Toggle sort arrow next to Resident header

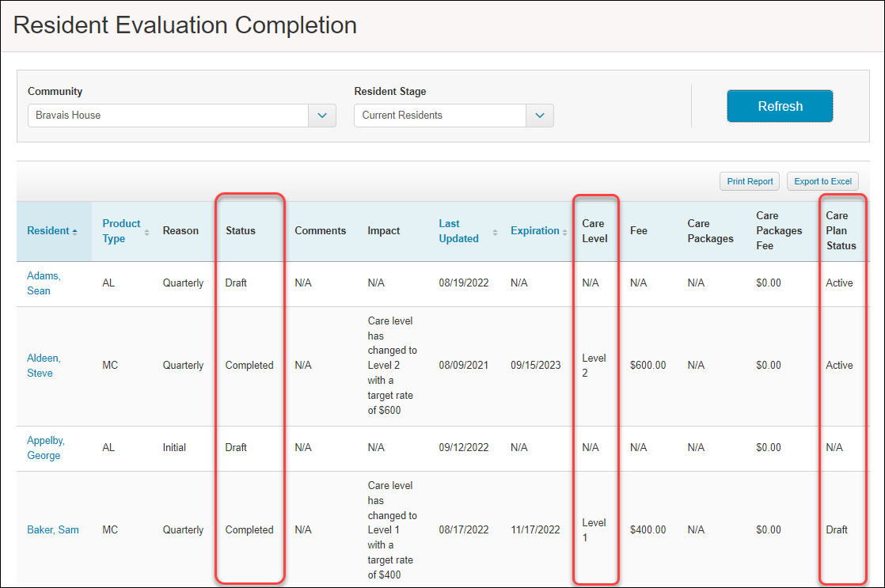(x=74, y=232)
